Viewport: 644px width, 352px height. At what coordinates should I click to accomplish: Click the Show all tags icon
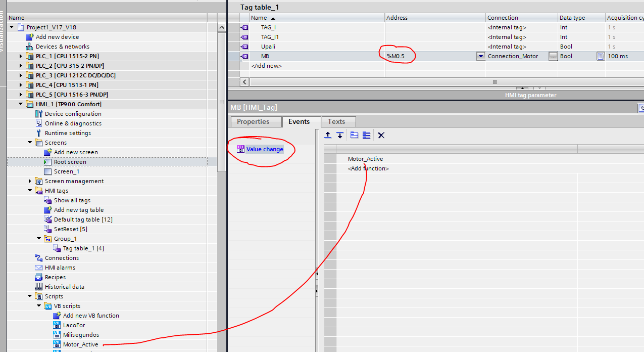click(x=48, y=200)
